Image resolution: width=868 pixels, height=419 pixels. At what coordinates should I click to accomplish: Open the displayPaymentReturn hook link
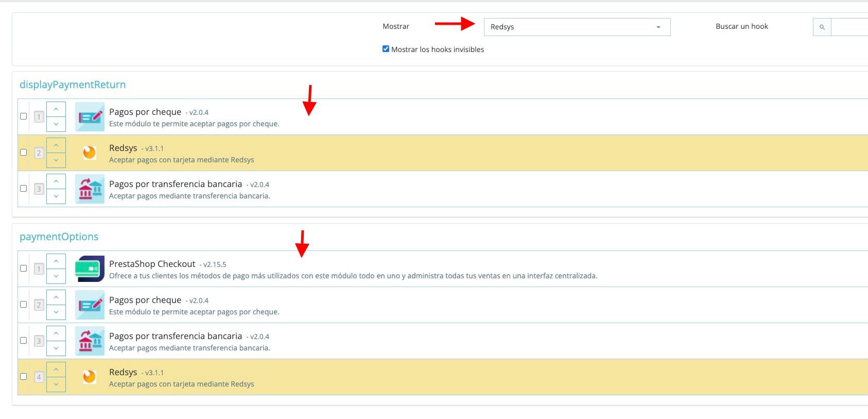[x=73, y=85]
